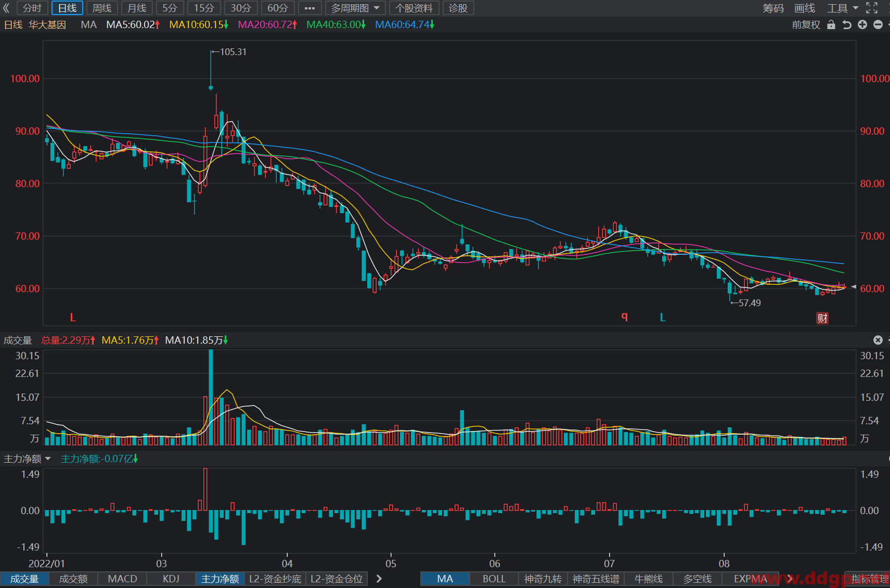Click the undo arrow icon

point(847,24)
